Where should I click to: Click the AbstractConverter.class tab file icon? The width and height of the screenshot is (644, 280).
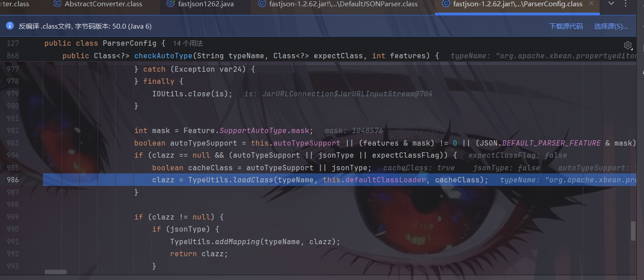point(57,4)
